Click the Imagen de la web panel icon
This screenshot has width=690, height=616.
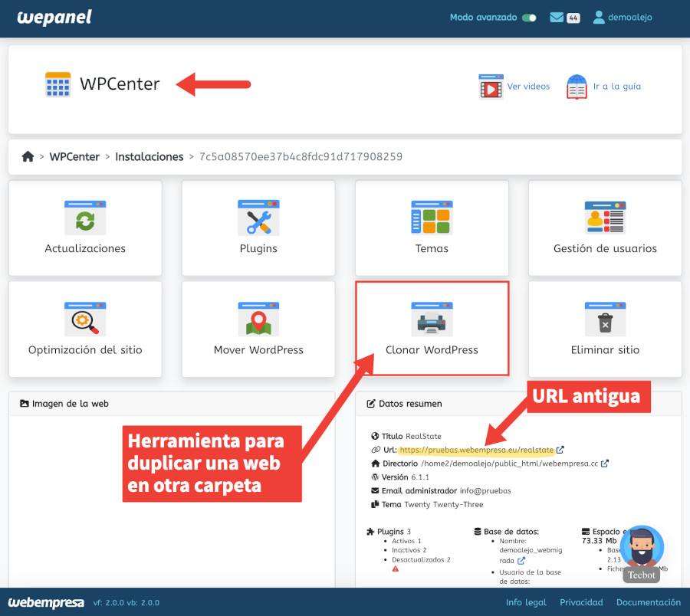tap(25, 403)
